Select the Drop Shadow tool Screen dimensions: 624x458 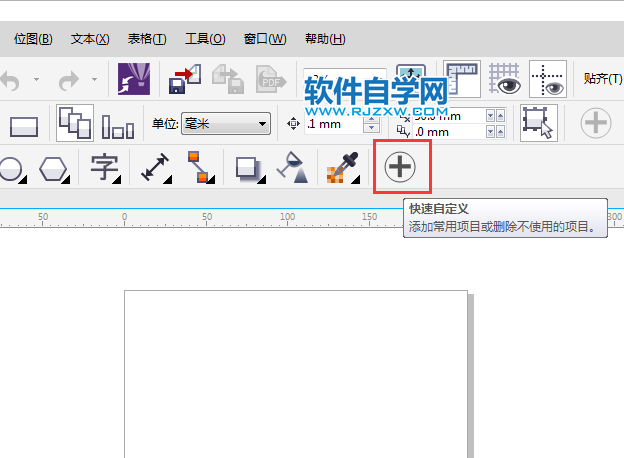[x=247, y=167]
